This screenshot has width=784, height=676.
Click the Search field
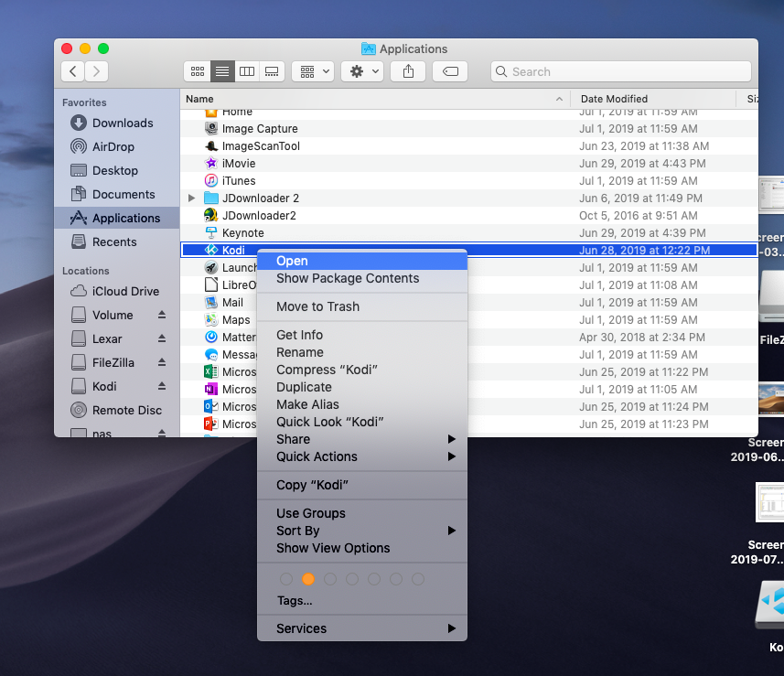click(621, 71)
